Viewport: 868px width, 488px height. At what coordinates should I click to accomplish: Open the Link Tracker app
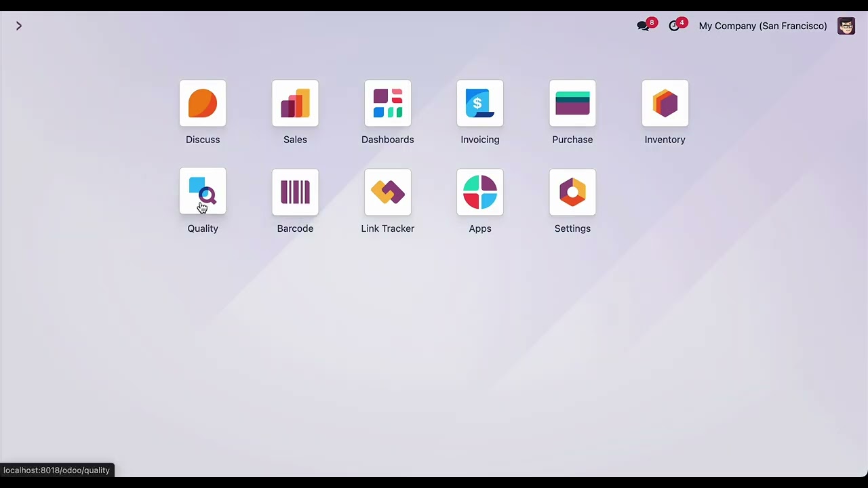388,192
